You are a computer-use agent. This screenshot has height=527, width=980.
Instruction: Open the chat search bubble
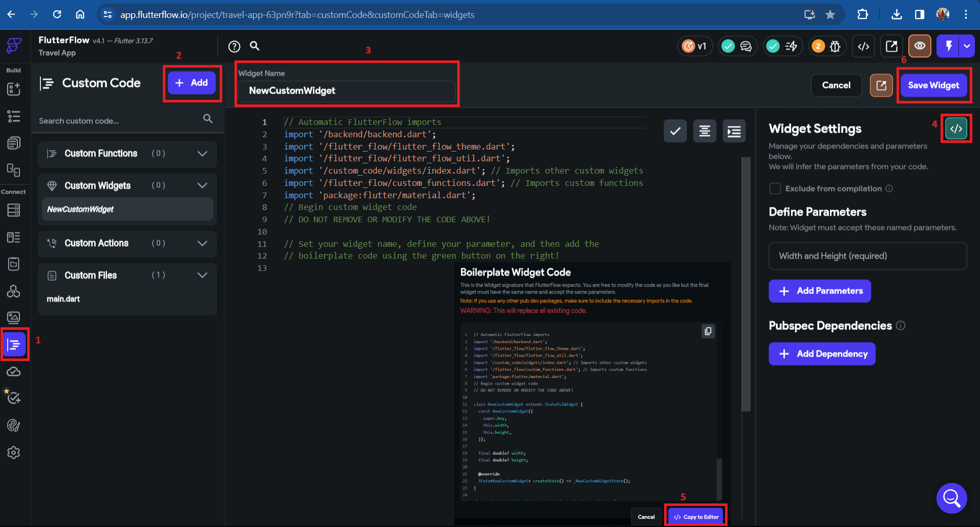tap(952, 498)
